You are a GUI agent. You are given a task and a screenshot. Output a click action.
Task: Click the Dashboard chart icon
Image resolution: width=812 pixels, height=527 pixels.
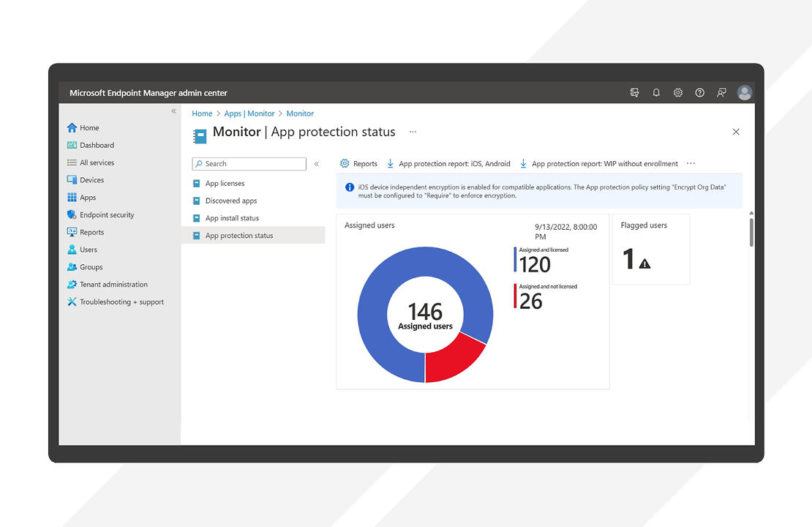tap(72, 145)
